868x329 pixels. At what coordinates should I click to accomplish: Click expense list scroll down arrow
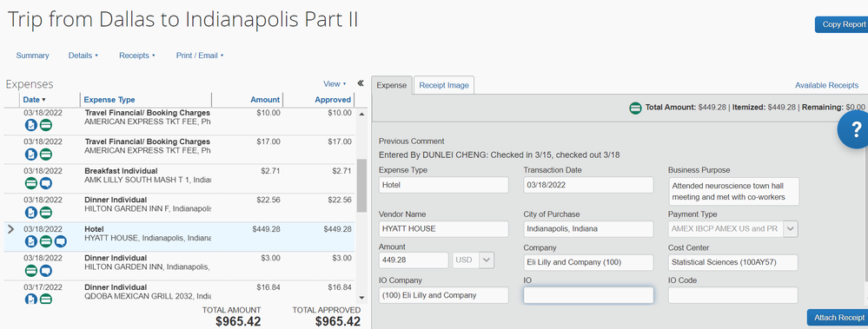coord(362,298)
